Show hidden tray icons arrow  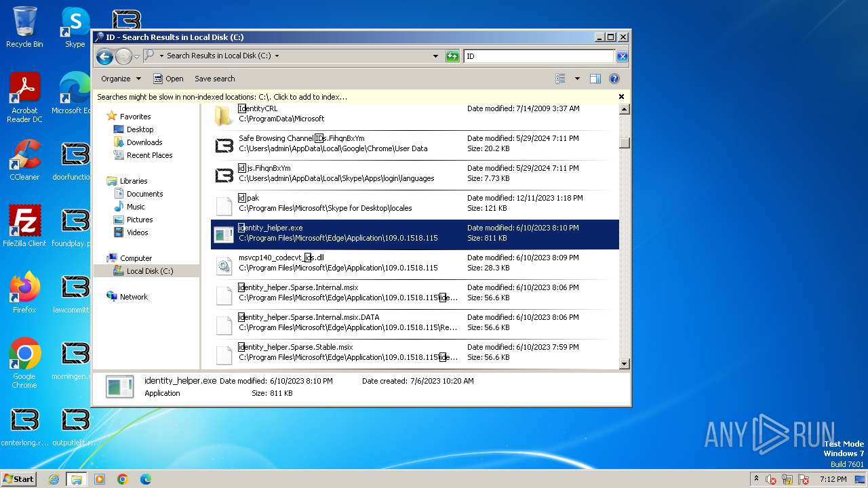756,479
